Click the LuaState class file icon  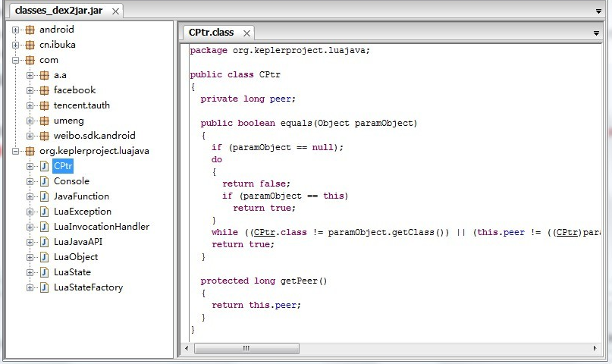(45, 272)
